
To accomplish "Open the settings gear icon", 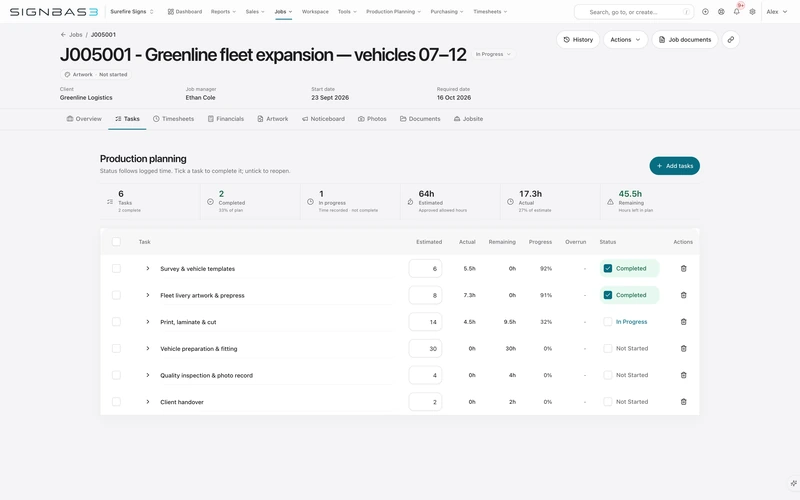I will pos(752,12).
